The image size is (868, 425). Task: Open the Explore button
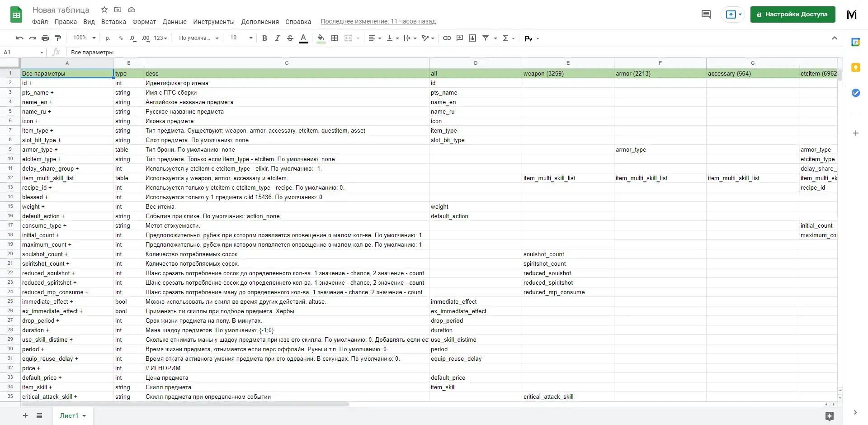[x=829, y=416]
